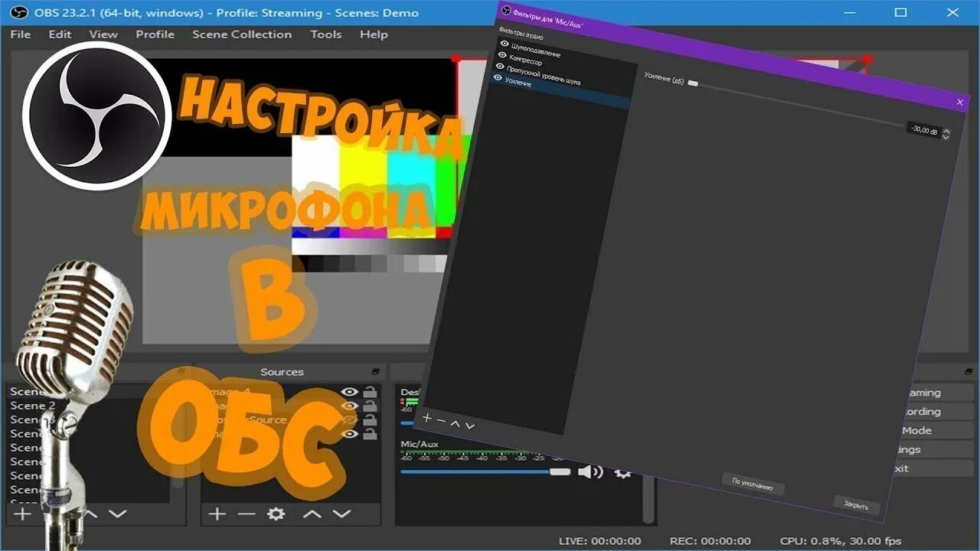Undock the Sources panel with its float icon

pos(376,372)
